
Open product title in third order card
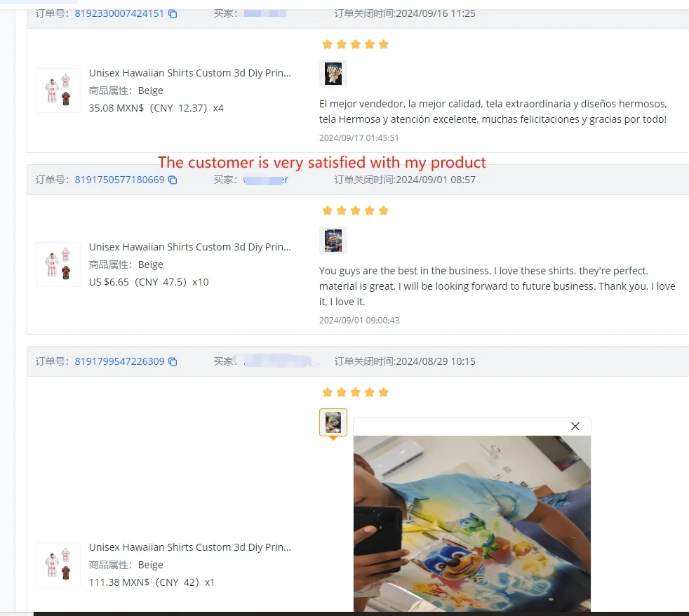pyautogui.click(x=190, y=547)
